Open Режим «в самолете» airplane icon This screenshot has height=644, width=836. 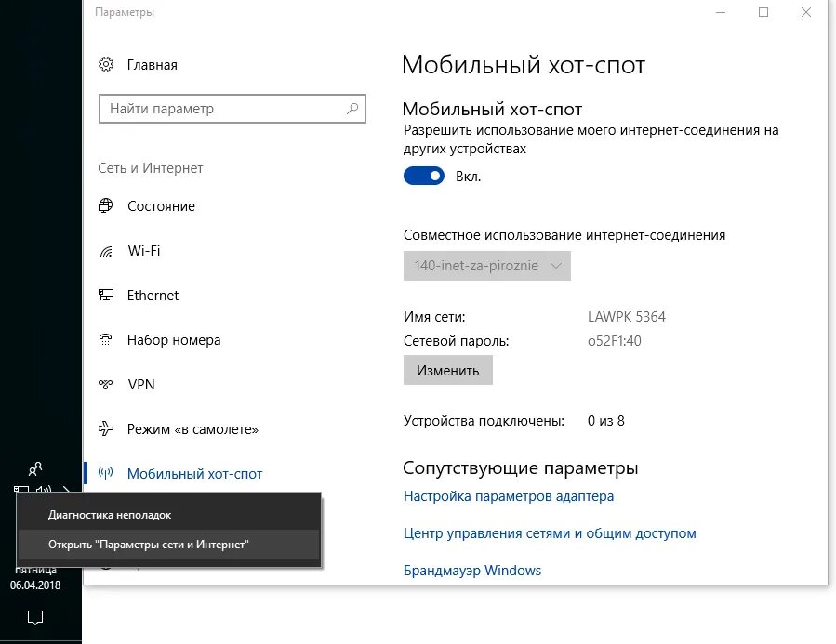coord(106,428)
